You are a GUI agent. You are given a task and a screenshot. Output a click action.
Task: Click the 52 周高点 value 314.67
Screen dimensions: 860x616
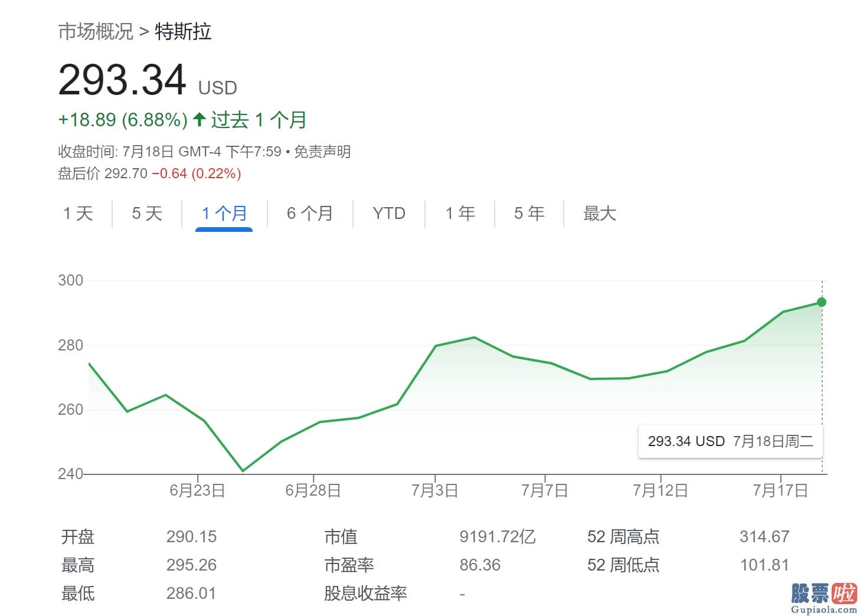[x=764, y=536]
